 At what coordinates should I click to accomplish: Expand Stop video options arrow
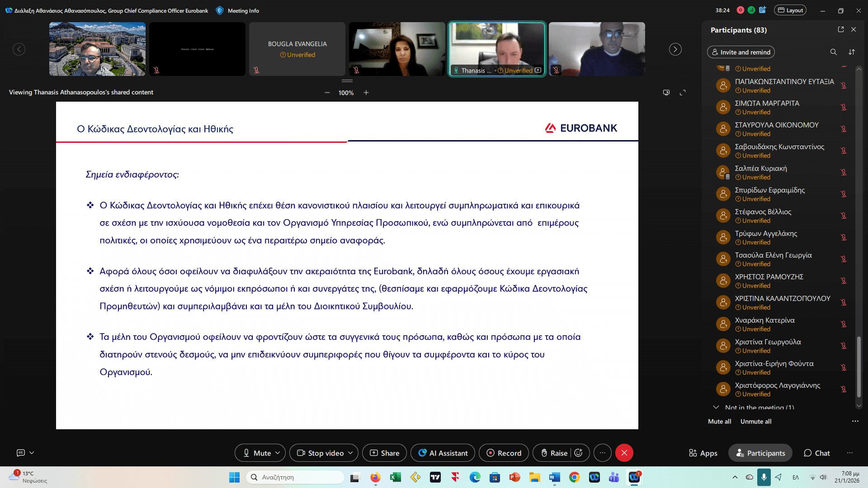pos(351,453)
